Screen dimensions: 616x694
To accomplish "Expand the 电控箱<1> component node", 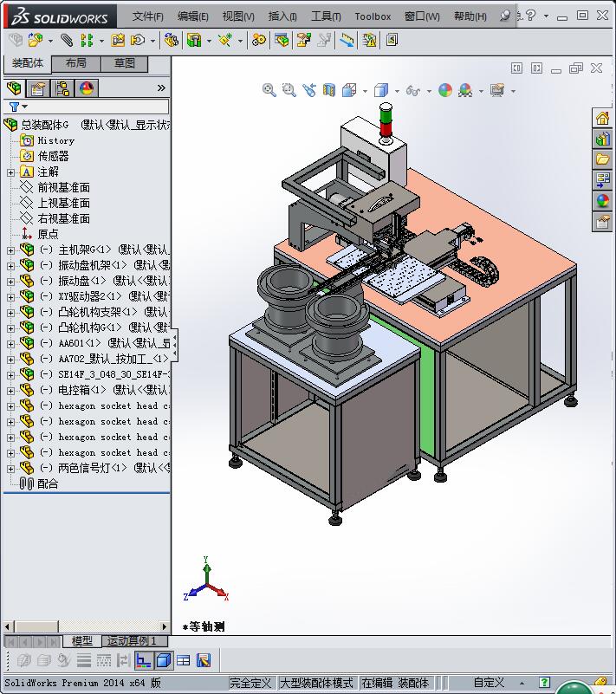I will point(10,391).
